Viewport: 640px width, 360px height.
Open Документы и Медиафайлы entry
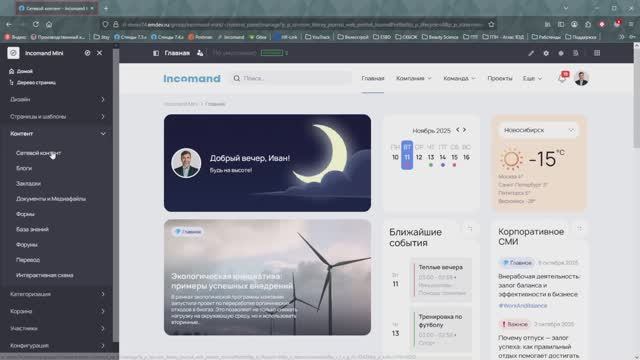[51, 199]
